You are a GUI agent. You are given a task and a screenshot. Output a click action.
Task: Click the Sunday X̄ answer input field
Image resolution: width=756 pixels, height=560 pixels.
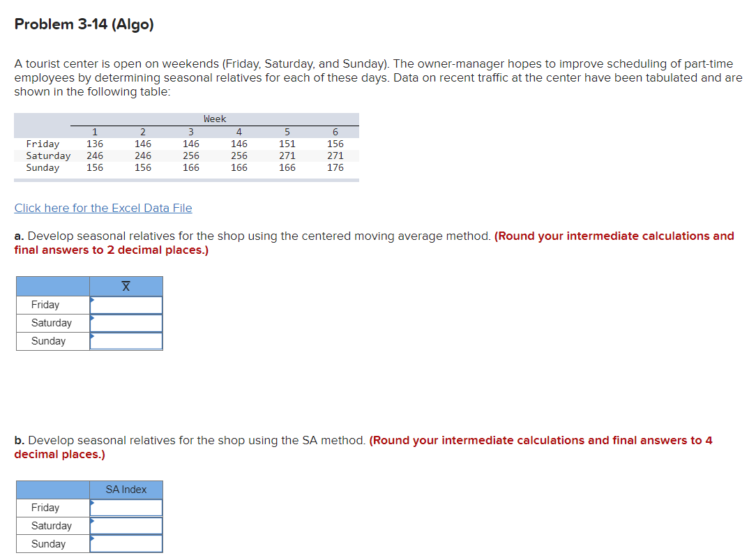point(127,341)
